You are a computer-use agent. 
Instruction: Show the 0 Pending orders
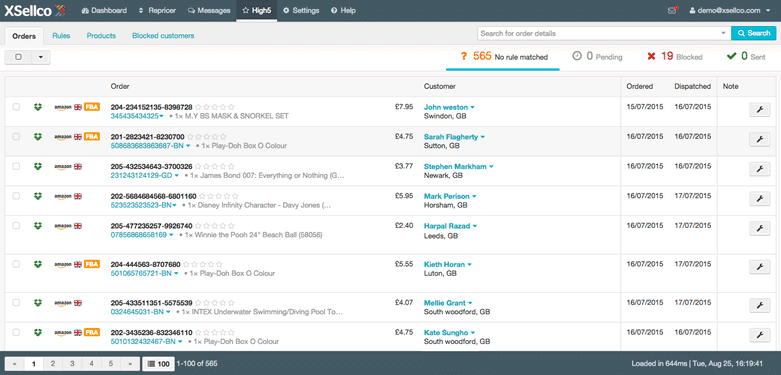[597, 57]
